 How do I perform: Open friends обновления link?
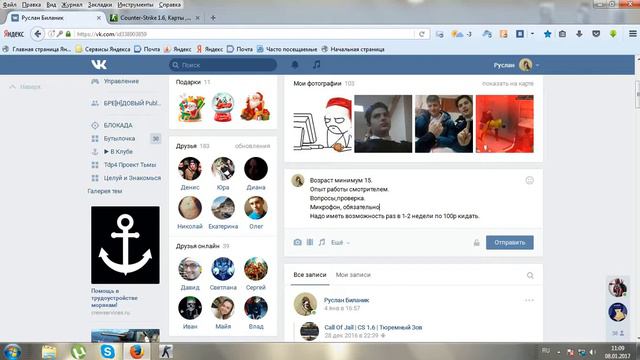click(x=252, y=146)
